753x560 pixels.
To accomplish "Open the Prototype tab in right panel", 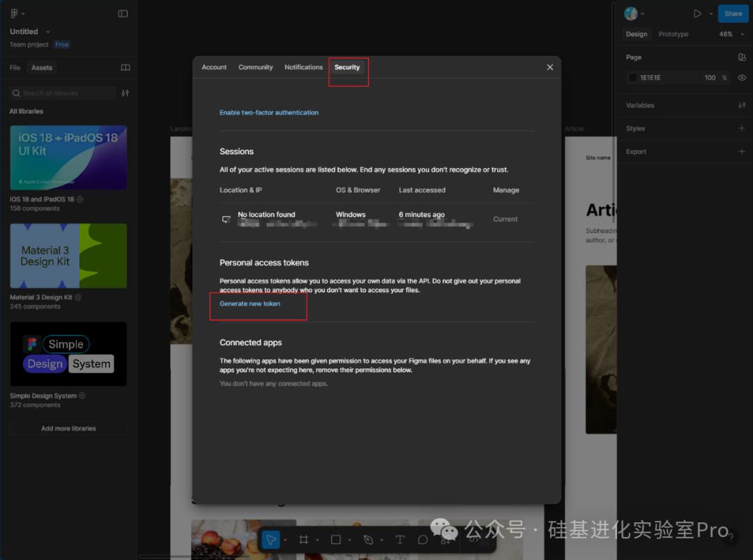I will click(674, 34).
